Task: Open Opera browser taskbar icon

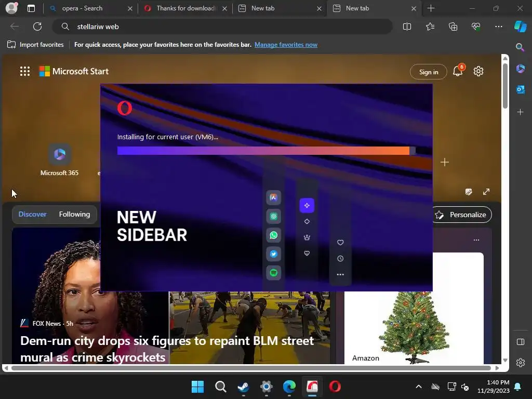Action: 335,387
